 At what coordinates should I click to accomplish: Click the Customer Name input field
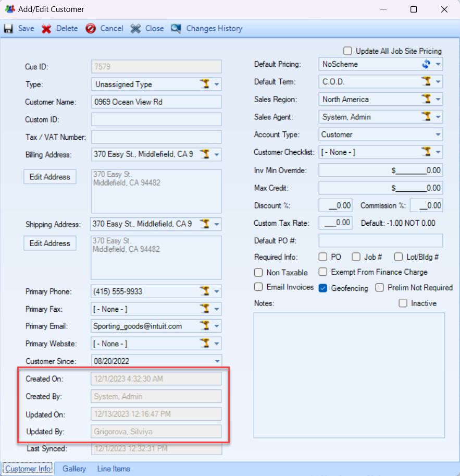coord(156,102)
